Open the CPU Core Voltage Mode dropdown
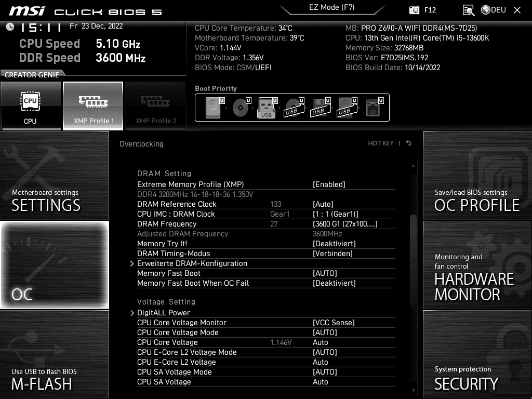This screenshot has width=532, height=399. coord(325,332)
